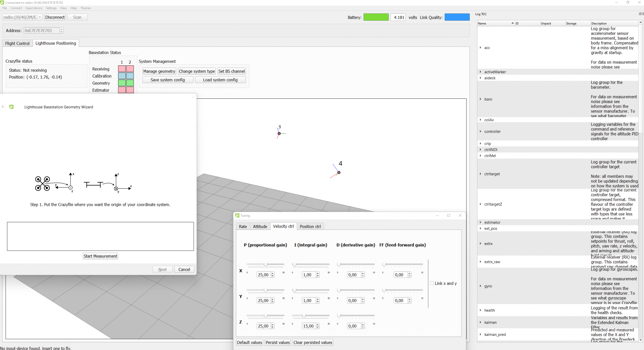Expand the kalman log group
Image resolution: width=644 pixels, height=350 pixels.
480,322
